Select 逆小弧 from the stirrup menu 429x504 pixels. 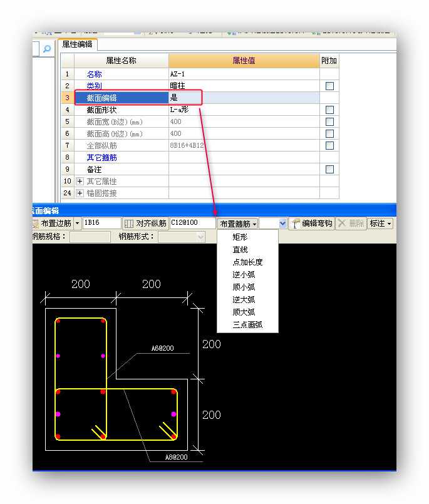(244, 275)
